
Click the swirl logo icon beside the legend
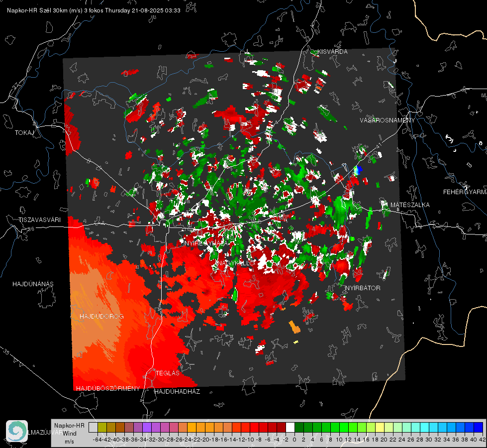click(x=17, y=431)
